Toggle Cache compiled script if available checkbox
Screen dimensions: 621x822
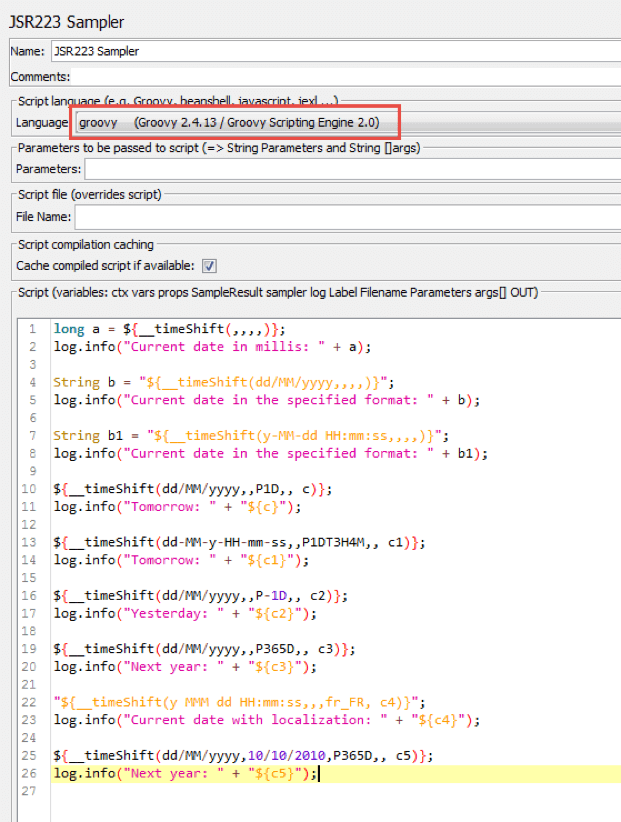[x=209, y=266]
